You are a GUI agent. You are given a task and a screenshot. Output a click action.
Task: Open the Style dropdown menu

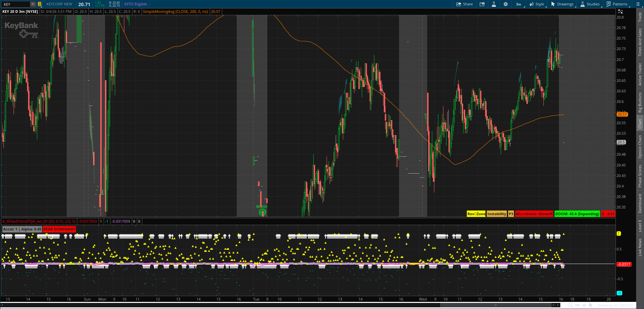537,4
